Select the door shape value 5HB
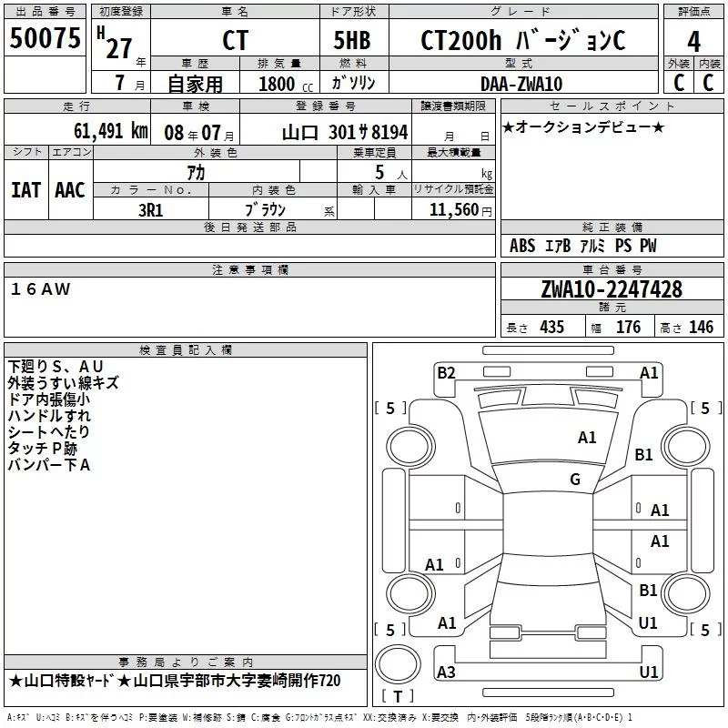 point(352,40)
